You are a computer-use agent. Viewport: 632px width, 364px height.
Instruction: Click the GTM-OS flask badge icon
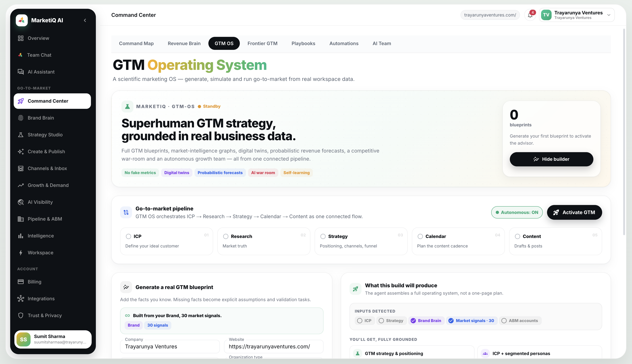click(x=127, y=107)
